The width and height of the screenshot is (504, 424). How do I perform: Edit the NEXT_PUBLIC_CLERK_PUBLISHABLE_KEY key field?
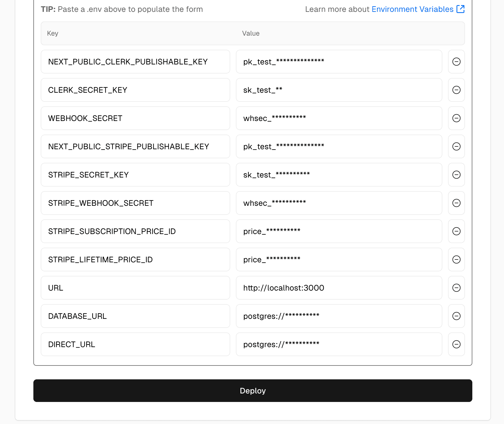point(135,62)
